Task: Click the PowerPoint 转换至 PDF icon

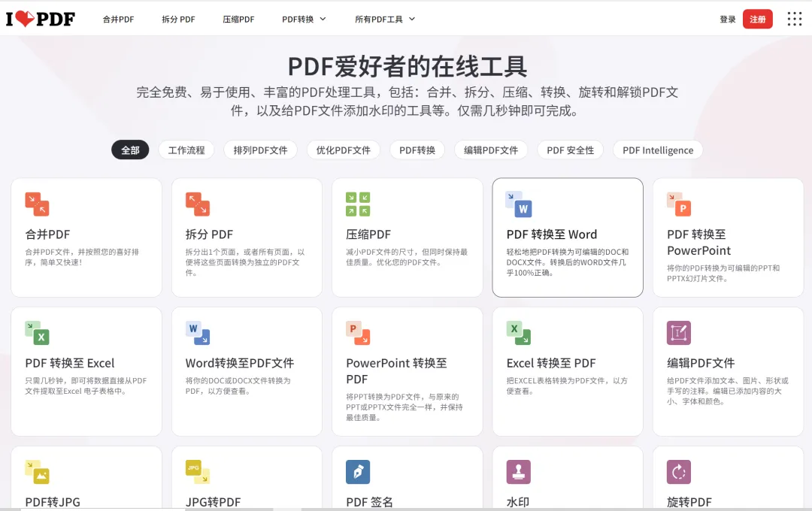Action: pos(358,333)
